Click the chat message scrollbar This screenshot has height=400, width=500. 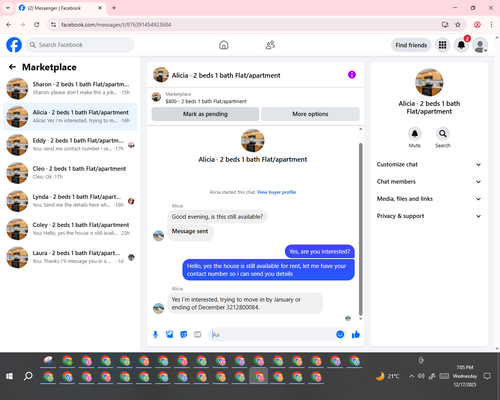tap(360, 229)
